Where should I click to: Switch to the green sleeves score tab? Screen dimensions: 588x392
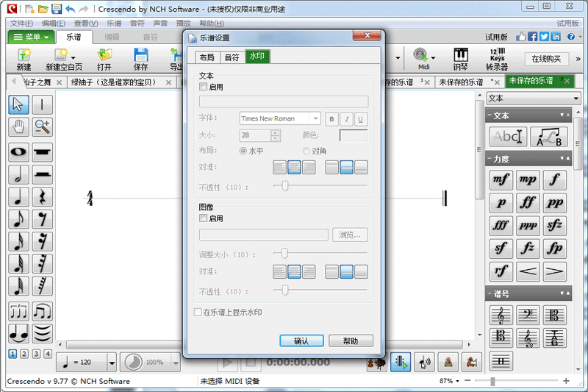click(113, 82)
